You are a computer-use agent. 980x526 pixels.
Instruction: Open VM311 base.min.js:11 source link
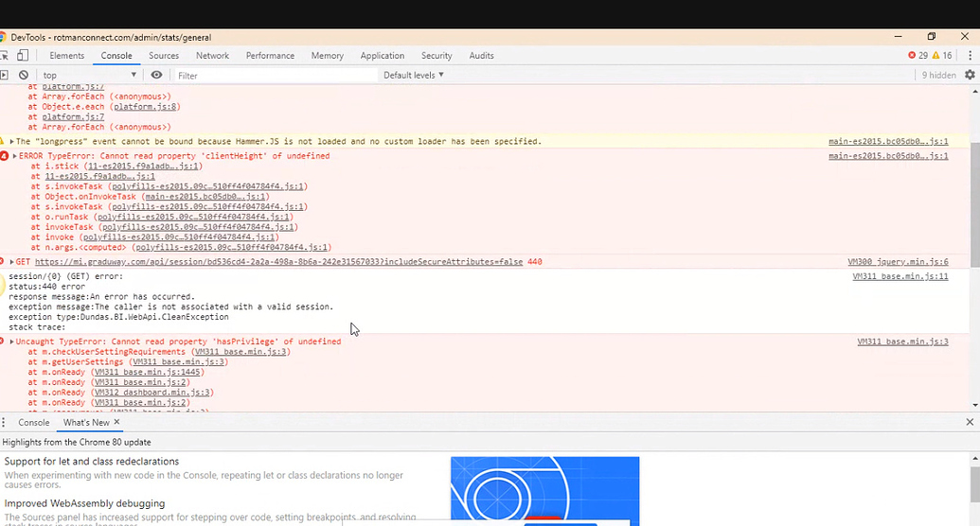pos(900,276)
